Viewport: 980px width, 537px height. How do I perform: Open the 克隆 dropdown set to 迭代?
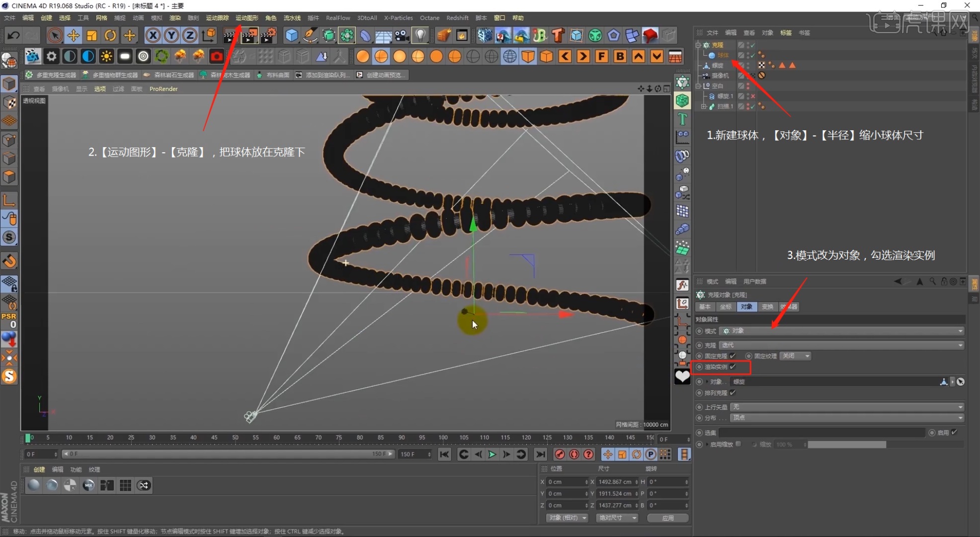coord(842,345)
